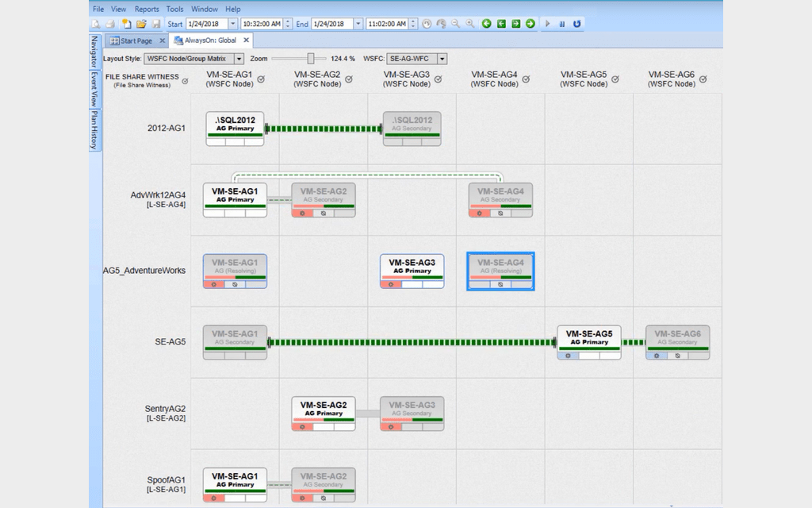Open the Layout Style dropdown
Viewport: 812px width, 508px height.
point(238,58)
